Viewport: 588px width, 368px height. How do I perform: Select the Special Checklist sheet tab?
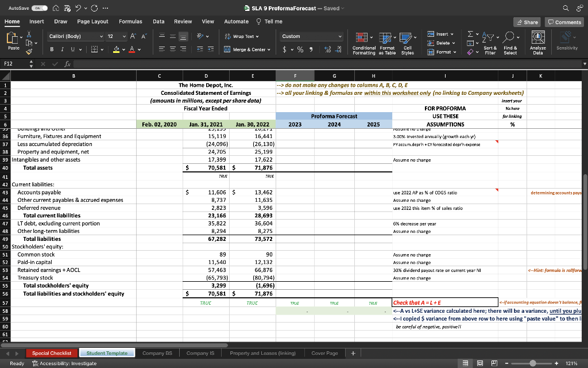(x=52, y=353)
